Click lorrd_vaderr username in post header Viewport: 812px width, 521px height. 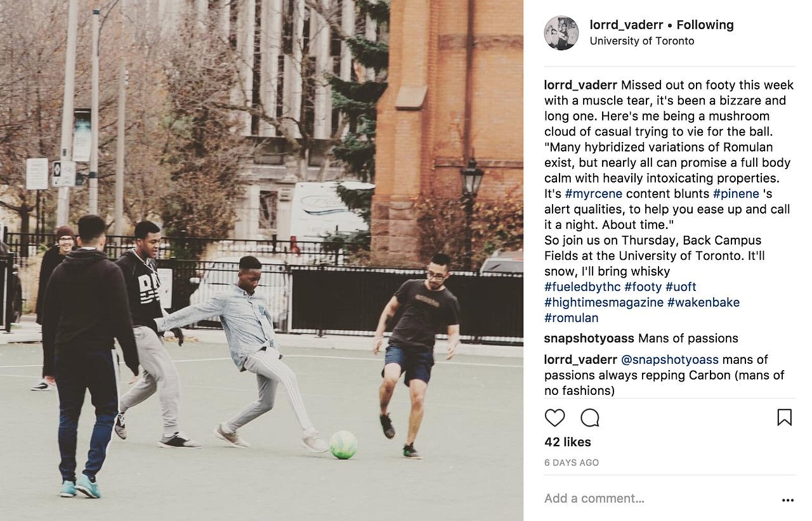coord(625,25)
